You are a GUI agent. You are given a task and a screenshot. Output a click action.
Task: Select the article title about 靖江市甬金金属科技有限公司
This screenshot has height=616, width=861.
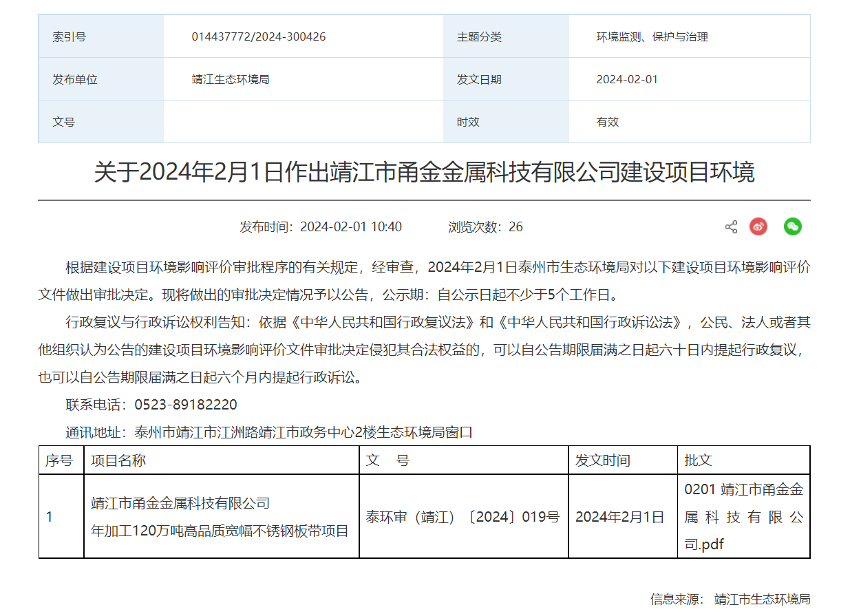click(430, 176)
